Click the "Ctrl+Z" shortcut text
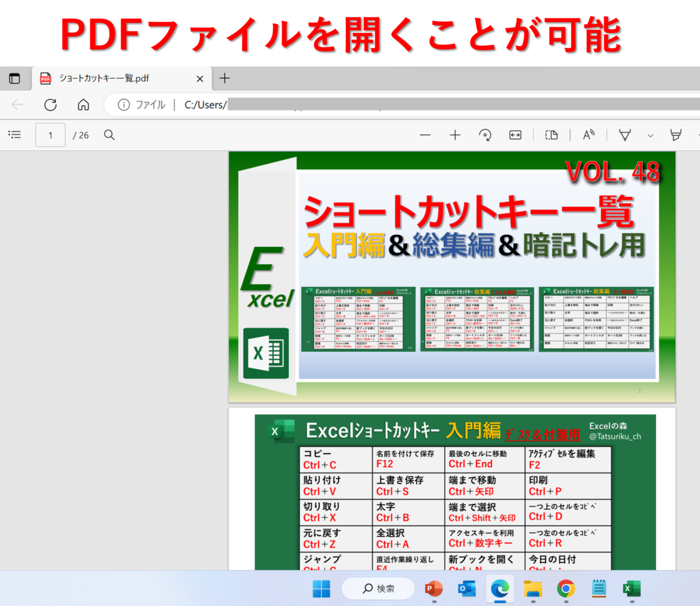This screenshot has height=606, width=700. tap(320, 544)
